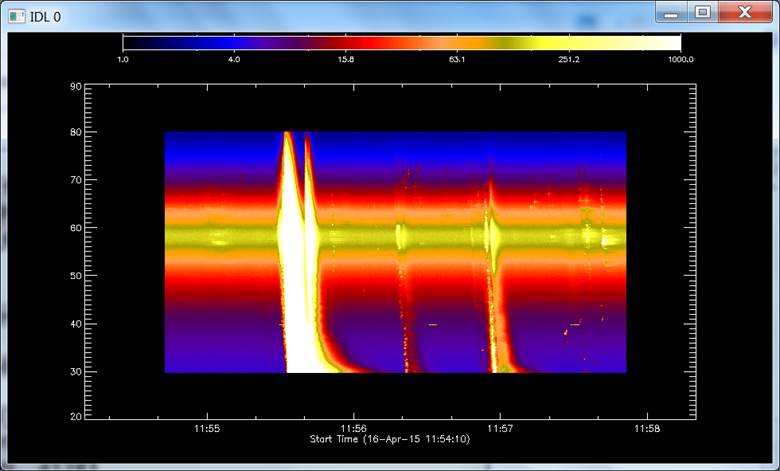Click the IDL window icon in title bar
Viewport: 780px width, 471px height.
coord(16,16)
